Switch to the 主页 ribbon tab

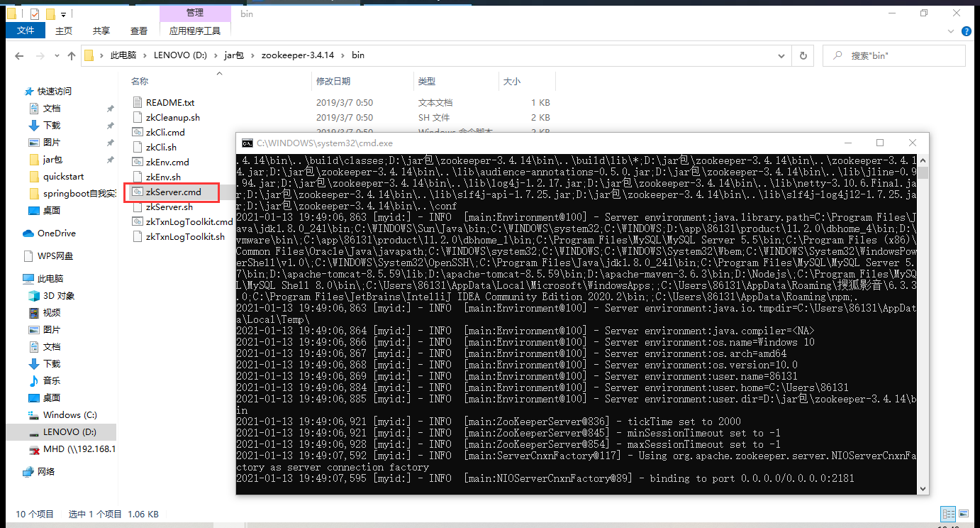(x=64, y=31)
